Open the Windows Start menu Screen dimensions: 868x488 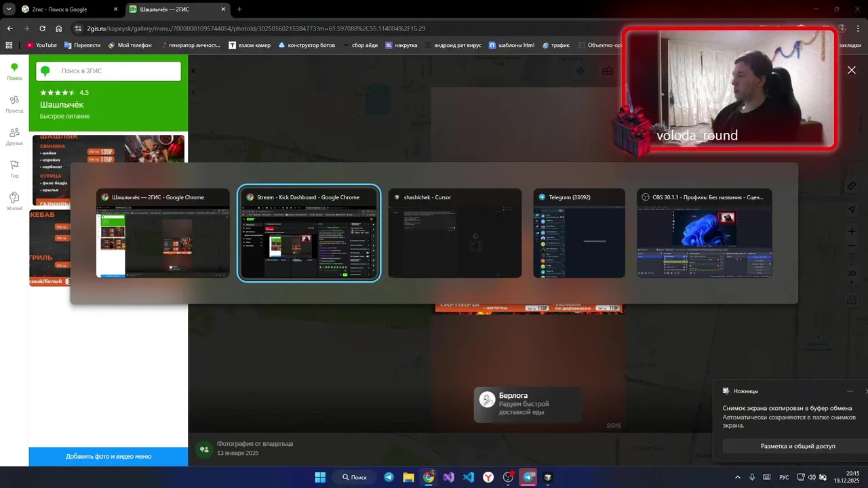click(320, 477)
